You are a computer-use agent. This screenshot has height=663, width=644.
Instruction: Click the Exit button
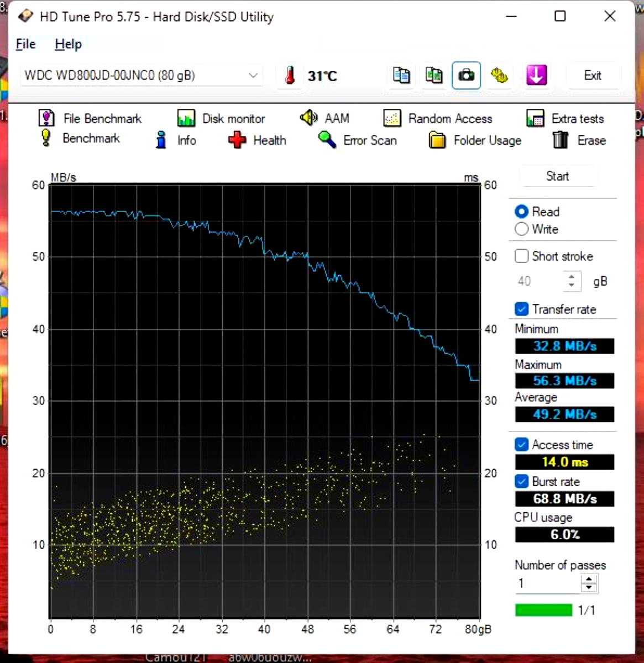[x=593, y=75]
